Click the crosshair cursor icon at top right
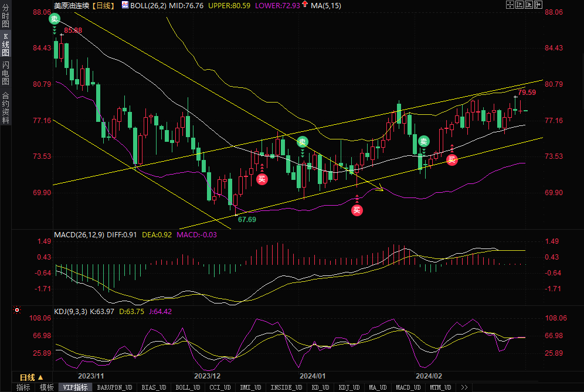The image size is (584, 392). tap(510, 5)
